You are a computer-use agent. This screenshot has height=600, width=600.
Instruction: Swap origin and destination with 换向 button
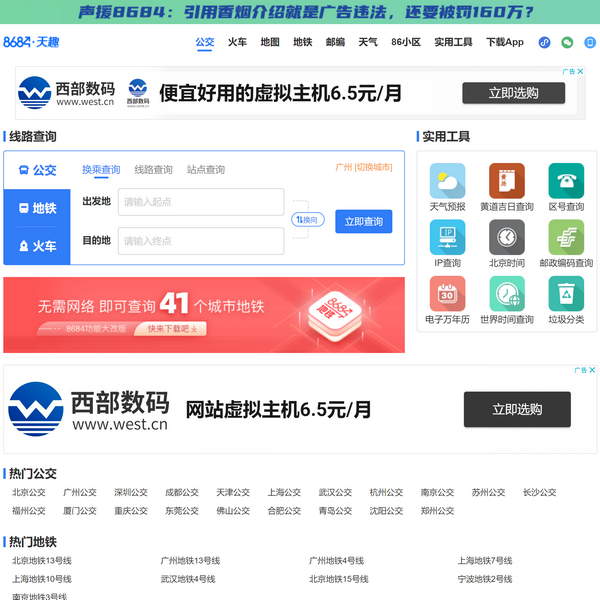click(307, 219)
